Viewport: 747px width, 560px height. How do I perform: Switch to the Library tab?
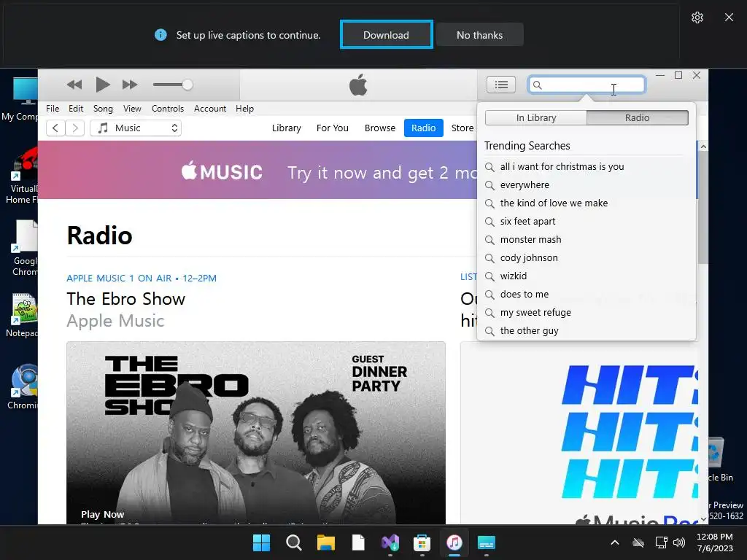pyautogui.click(x=286, y=128)
